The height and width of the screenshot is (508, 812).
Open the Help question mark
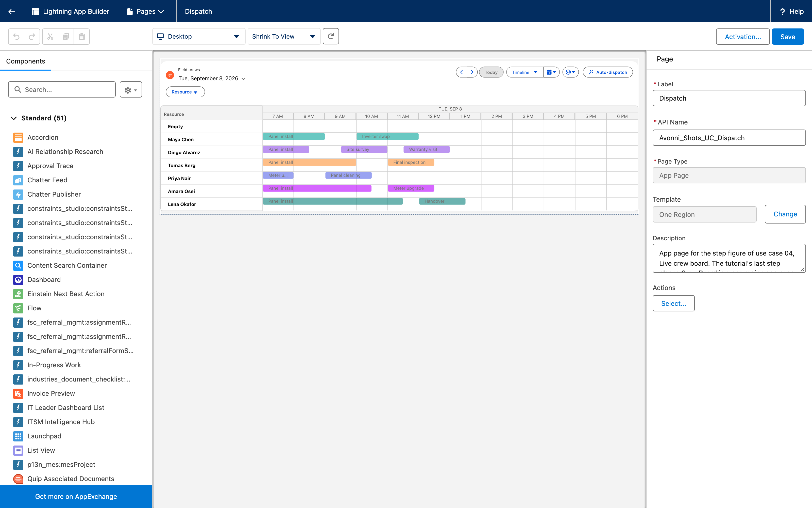point(782,11)
